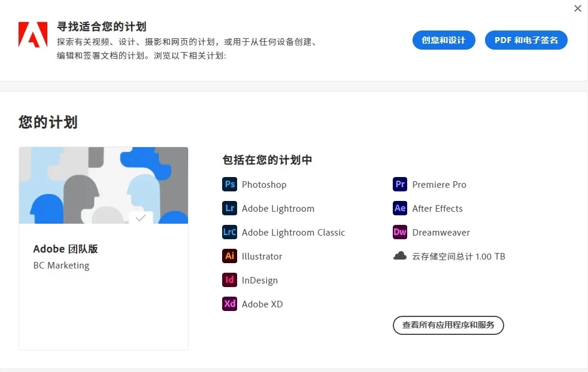Click the Adobe XD Xd icon
This screenshot has width=588, height=372.
point(229,304)
